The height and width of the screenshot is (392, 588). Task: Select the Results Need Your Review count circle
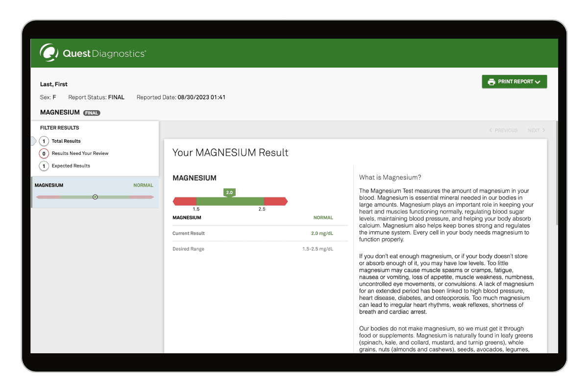[x=44, y=153]
